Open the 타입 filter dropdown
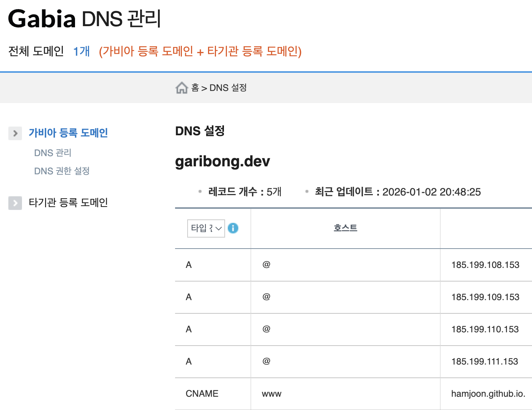Image resolution: width=532 pixels, height=410 pixels. (206, 228)
